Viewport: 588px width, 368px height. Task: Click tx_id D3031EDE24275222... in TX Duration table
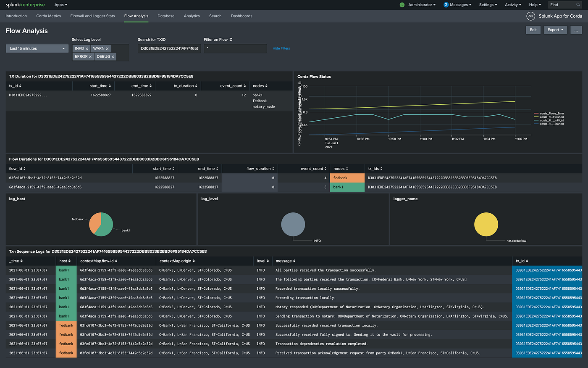coord(28,95)
